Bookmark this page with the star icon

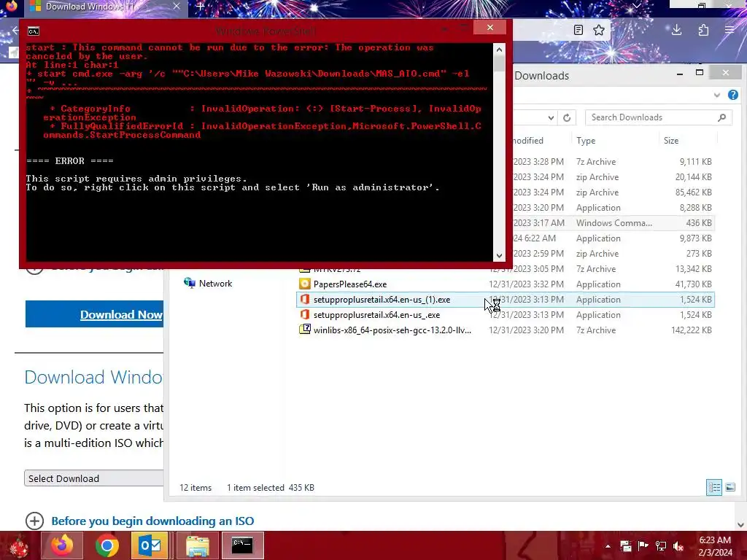tap(599, 31)
